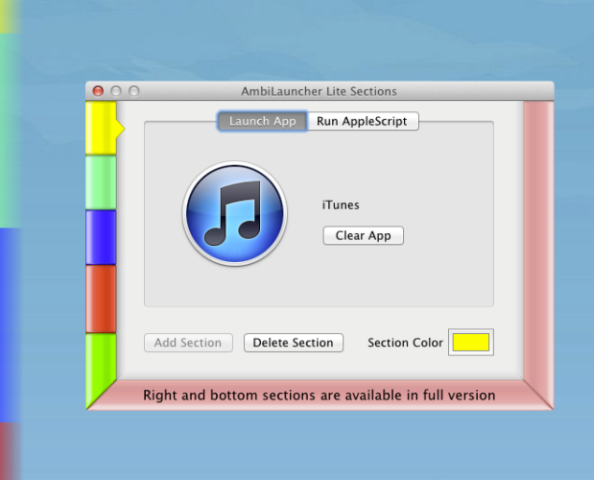Click the Delete Section button
The width and height of the screenshot is (594, 480).
pos(294,343)
